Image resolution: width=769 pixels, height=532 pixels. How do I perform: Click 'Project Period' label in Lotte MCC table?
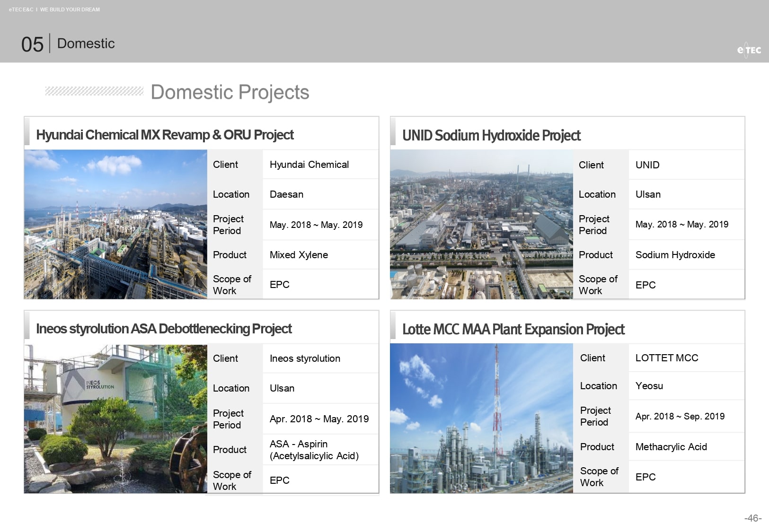[595, 416]
